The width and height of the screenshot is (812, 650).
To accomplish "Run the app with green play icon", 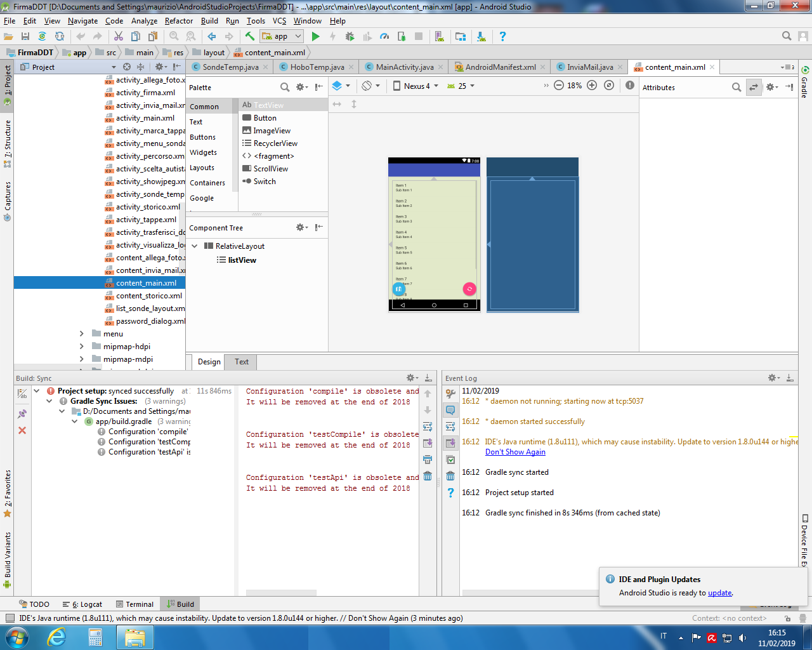I will (315, 36).
